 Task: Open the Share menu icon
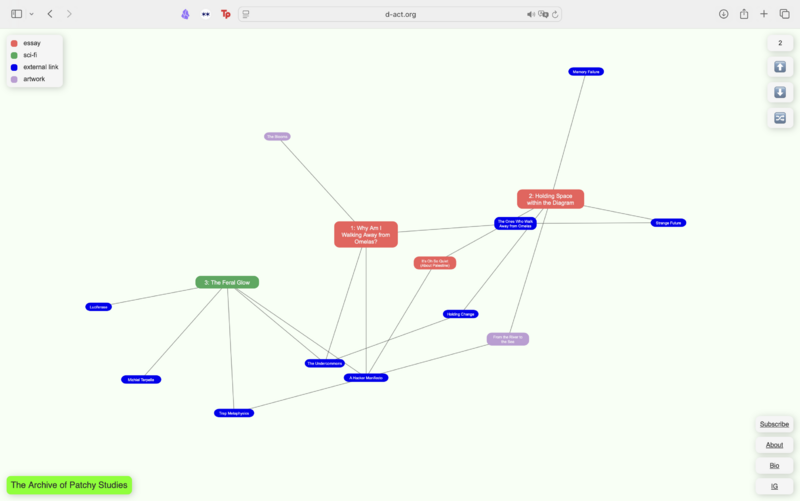744,14
